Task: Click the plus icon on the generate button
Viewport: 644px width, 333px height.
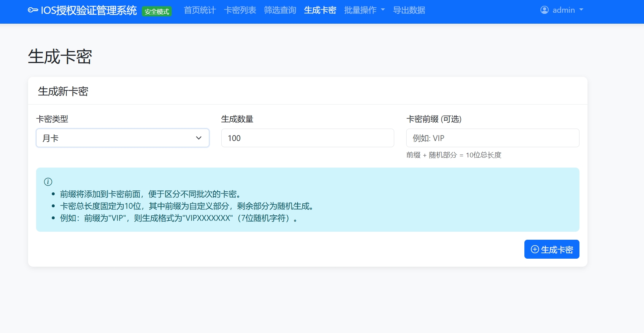Action: click(535, 249)
